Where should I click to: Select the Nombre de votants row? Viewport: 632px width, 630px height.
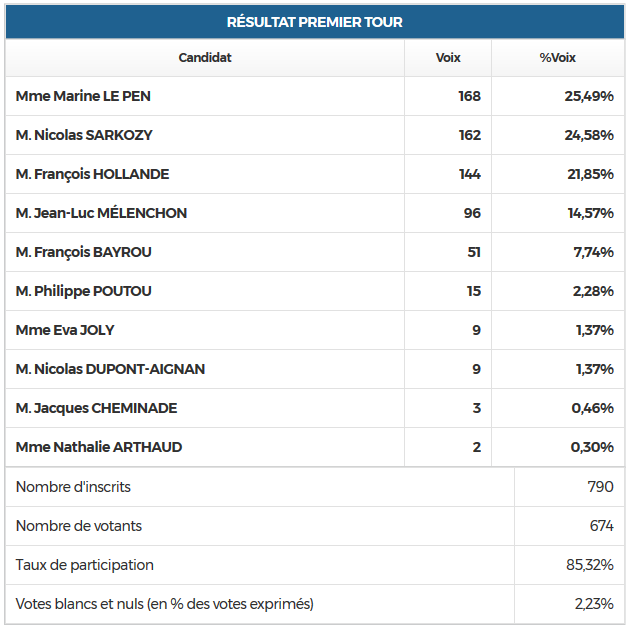(79, 526)
